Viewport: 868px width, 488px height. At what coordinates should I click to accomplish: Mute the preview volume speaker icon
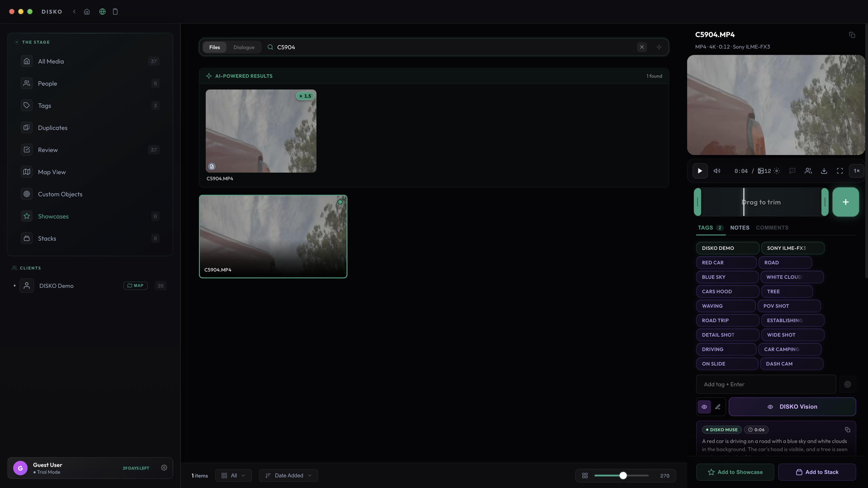click(717, 171)
